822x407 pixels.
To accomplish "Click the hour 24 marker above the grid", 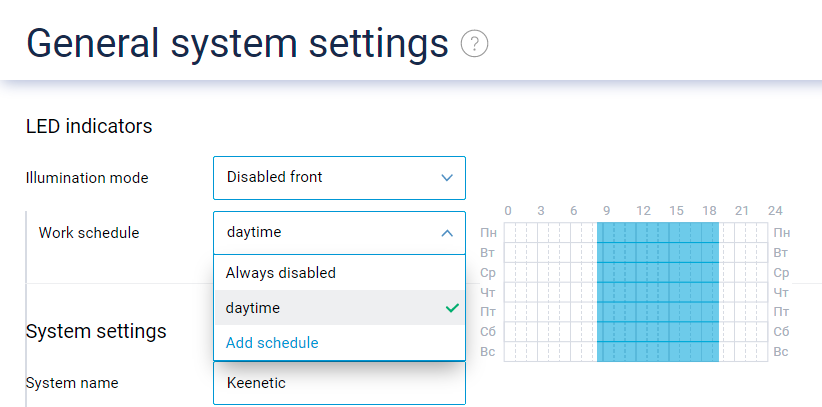I will coord(775,211).
